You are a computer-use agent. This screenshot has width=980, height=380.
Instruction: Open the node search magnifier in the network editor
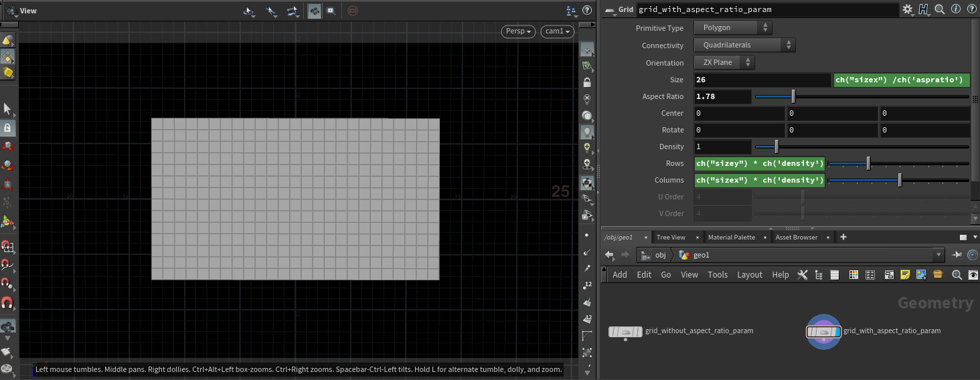pyautogui.click(x=957, y=275)
